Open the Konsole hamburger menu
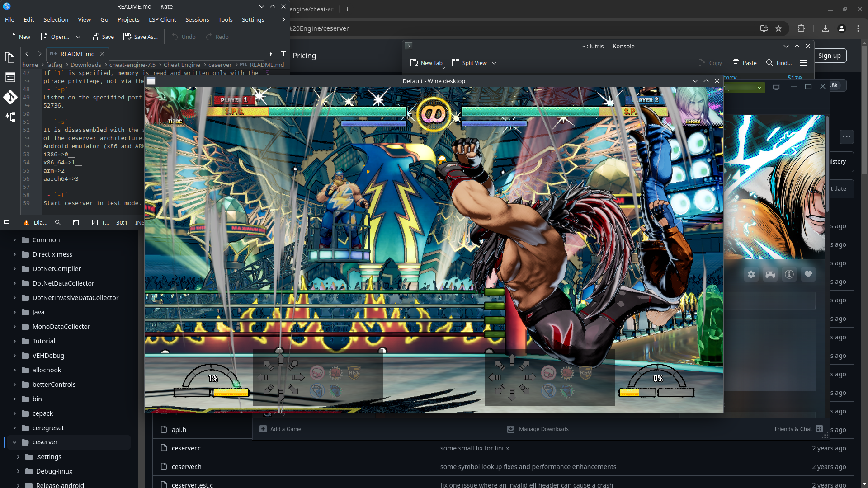Image resolution: width=868 pixels, height=488 pixels. click(x=804, y=63)
